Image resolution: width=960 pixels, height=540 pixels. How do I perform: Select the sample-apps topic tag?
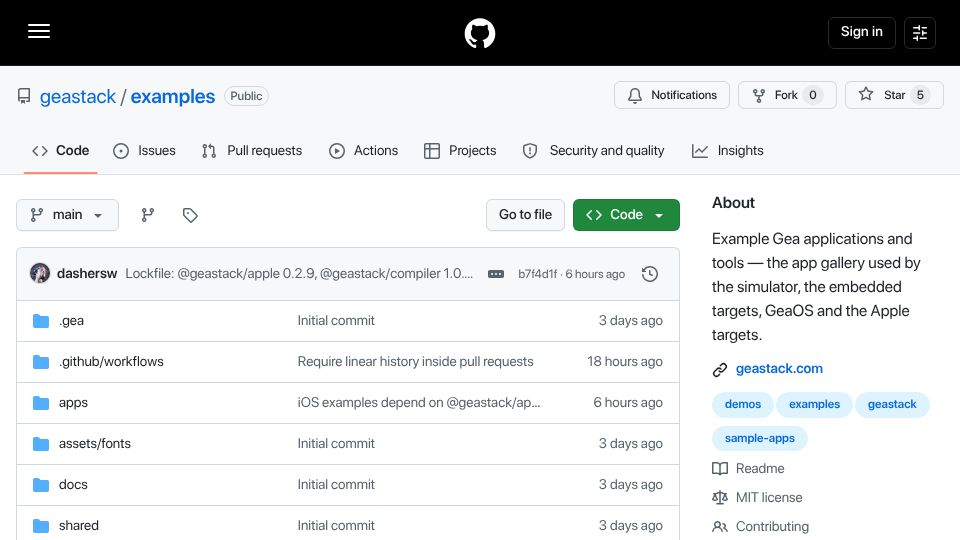[760, 438]
